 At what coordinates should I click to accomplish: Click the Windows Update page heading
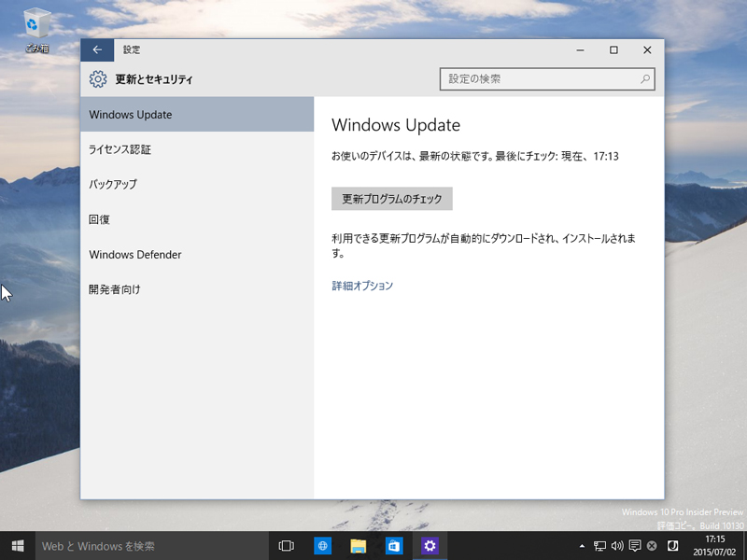coord(396,125)
